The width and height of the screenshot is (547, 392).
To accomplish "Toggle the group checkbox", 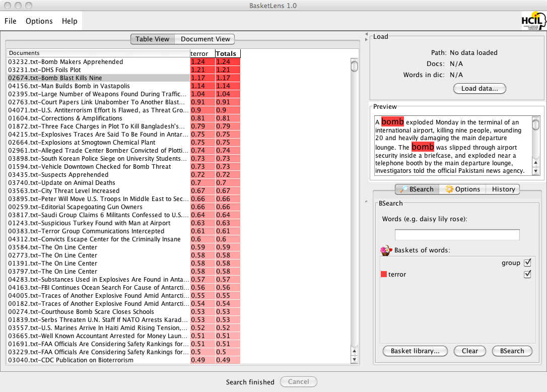I will coord(527,263).
